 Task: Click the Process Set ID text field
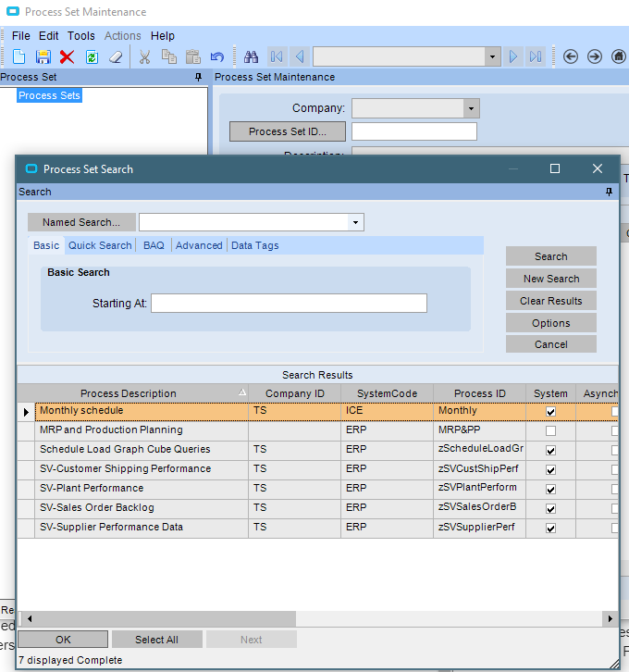[414, 131]
